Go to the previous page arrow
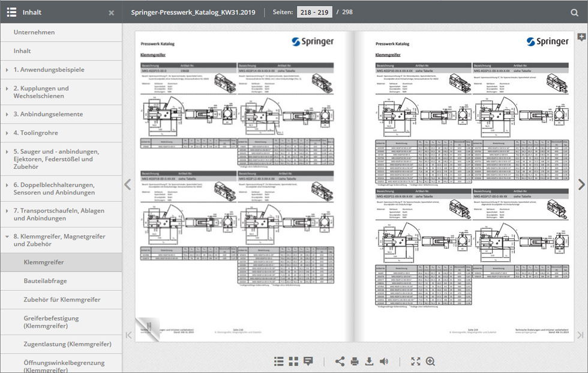 point(128,184)
